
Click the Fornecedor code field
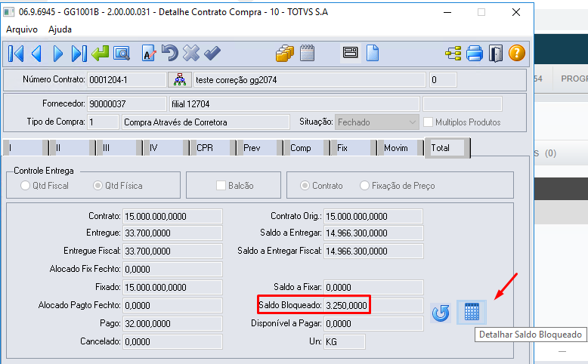(x=126, y=104)
